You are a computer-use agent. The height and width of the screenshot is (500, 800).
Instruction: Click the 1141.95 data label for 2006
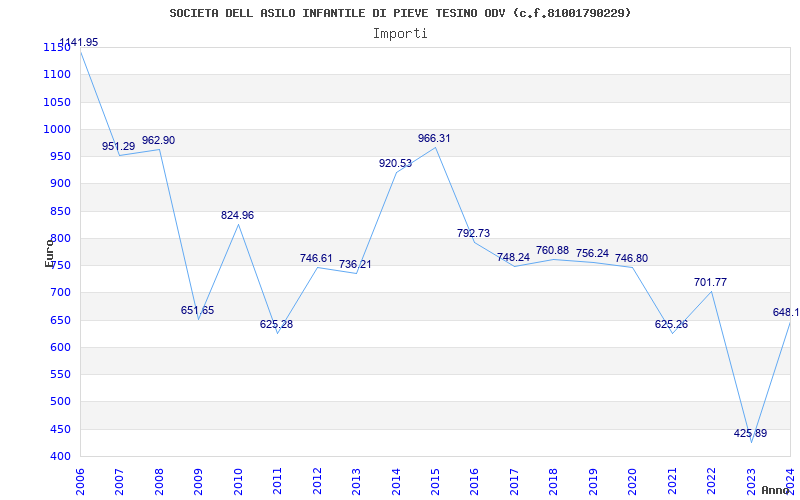[x=79, y=42]
